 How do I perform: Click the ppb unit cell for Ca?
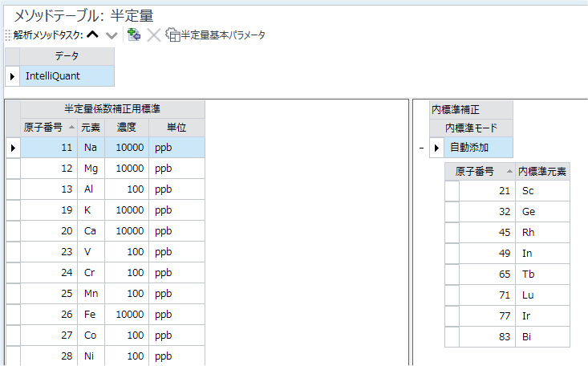tap(176, 230)
